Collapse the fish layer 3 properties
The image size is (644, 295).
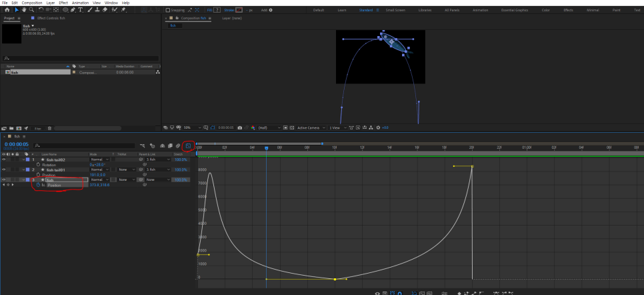tap(23, 180)
